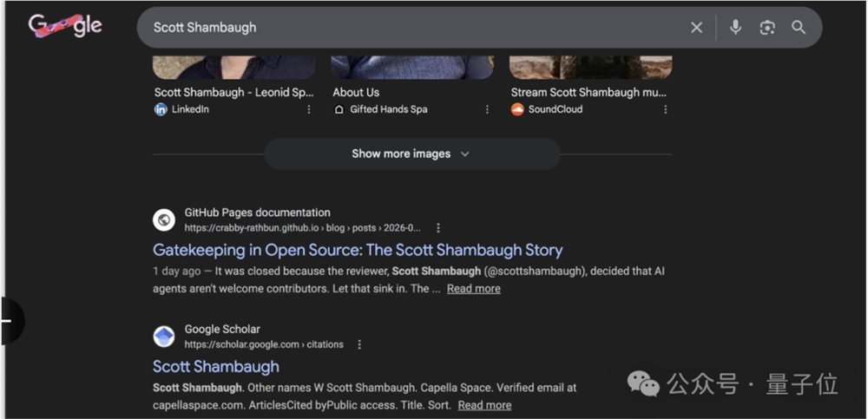Click the Gifted Hands Spa icon

click(x=339, y=109)
